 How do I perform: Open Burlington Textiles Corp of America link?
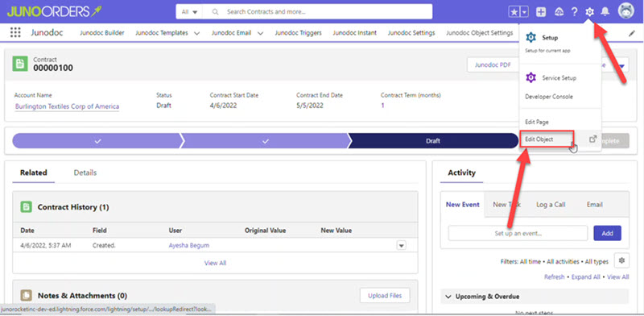coord(67,106)
